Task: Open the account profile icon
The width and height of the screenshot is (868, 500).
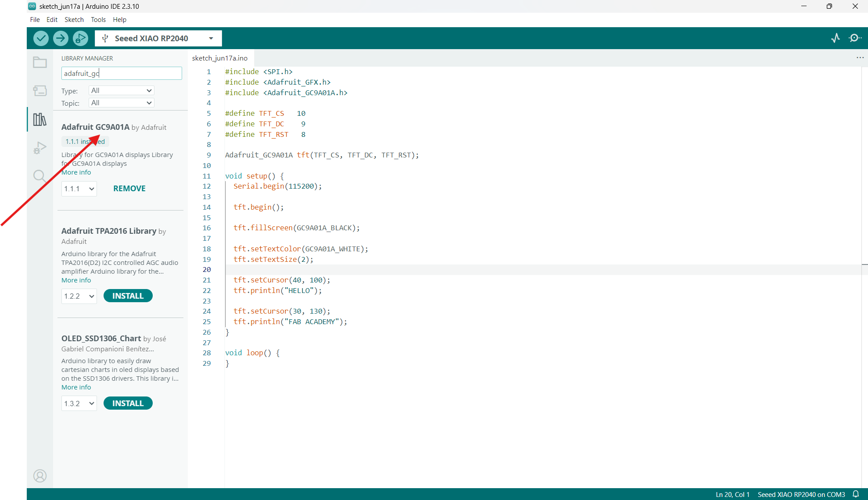Action: point(40,476)
